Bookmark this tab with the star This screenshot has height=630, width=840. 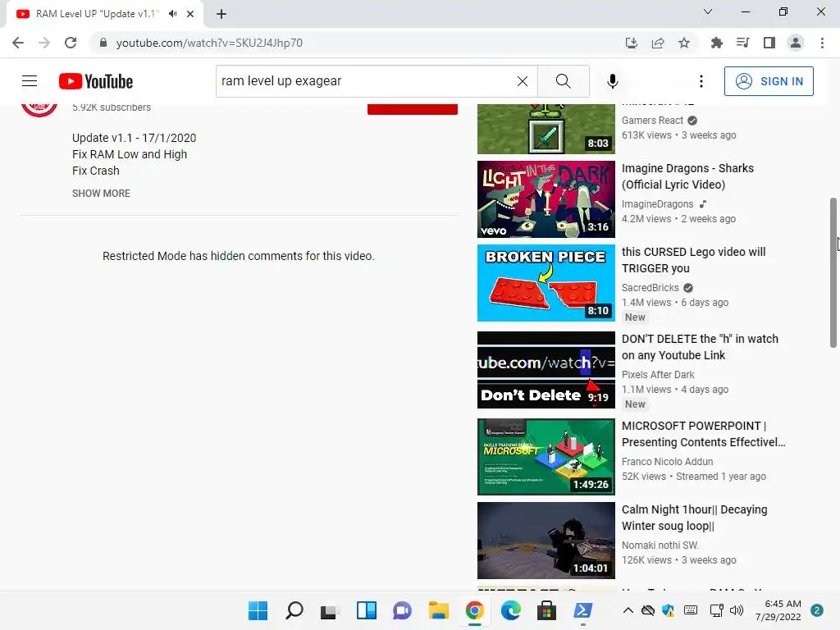coord(684,43)
